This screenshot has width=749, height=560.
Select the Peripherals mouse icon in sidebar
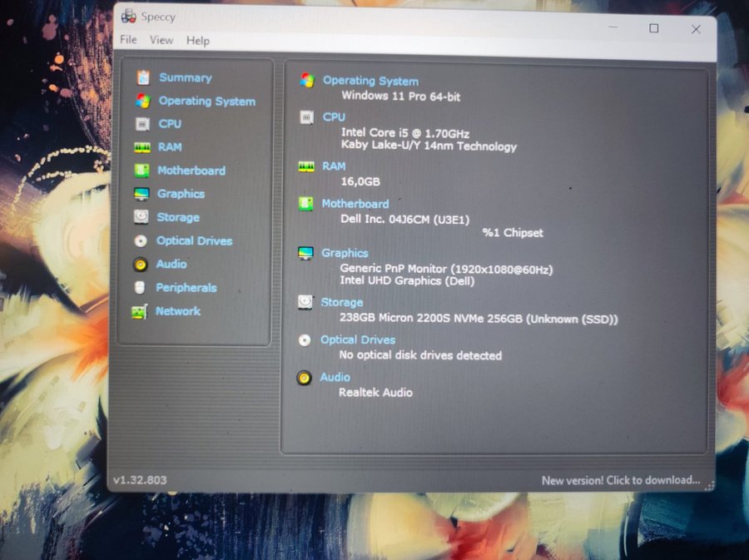pos(140,287)
